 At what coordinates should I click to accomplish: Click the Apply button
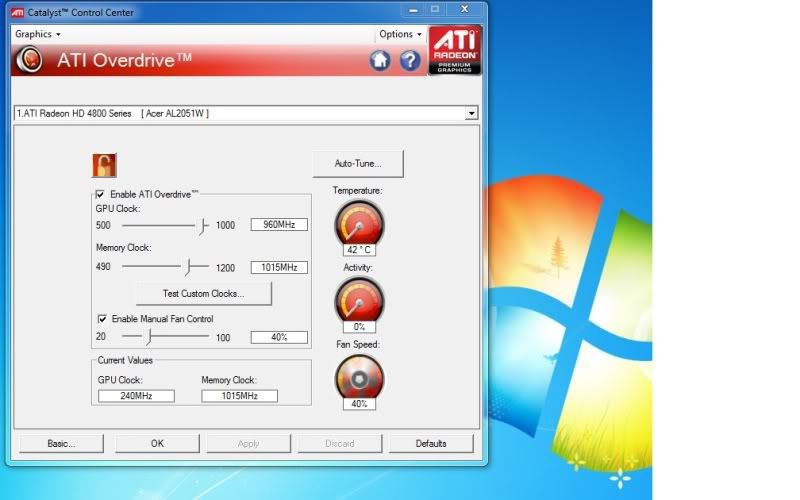pyautogui.click(x=248, y=443)
